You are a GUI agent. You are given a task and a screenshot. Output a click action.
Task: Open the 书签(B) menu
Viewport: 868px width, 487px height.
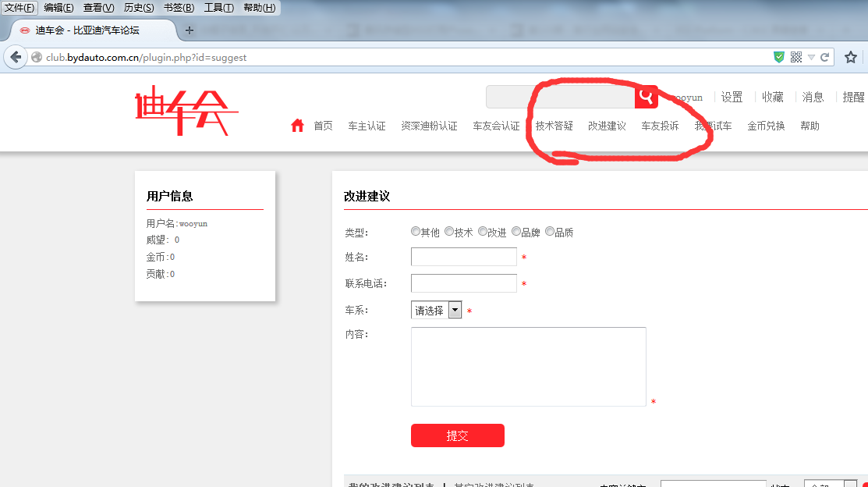pos(179,8)
